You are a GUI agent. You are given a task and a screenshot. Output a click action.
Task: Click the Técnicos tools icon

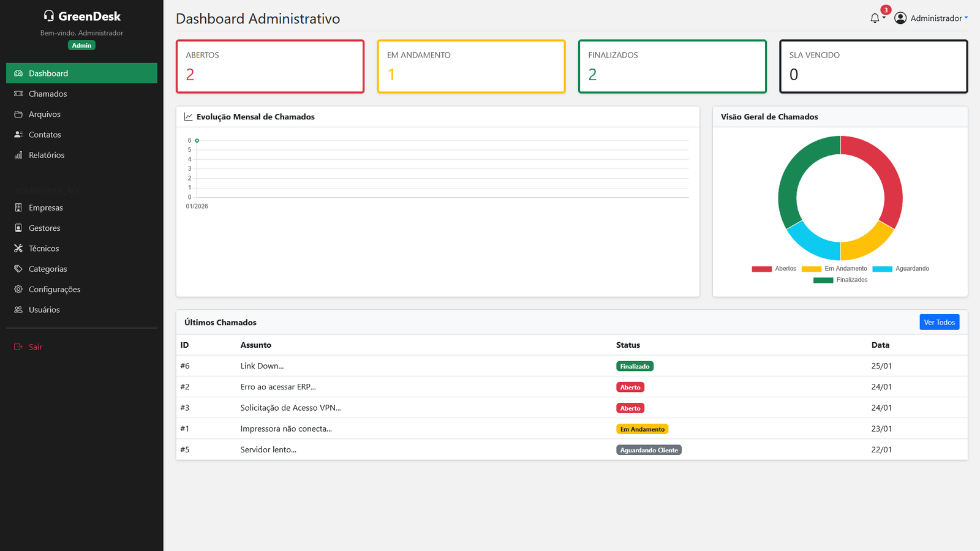18,249
